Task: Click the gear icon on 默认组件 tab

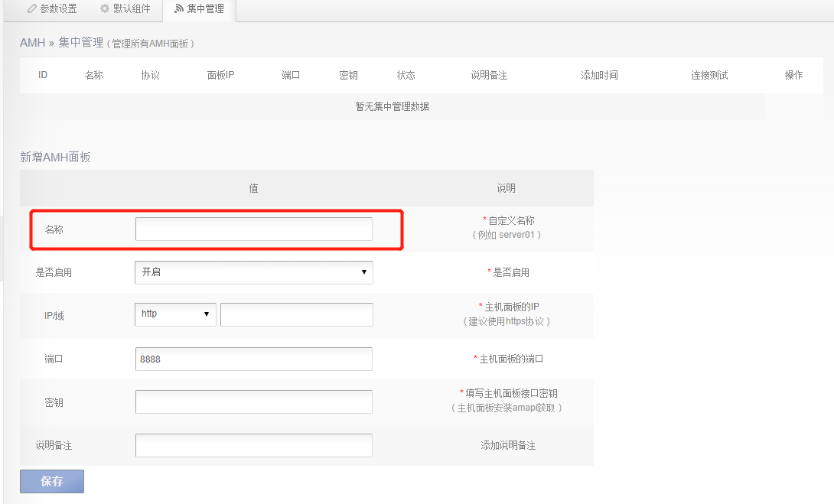Action: 105,9
